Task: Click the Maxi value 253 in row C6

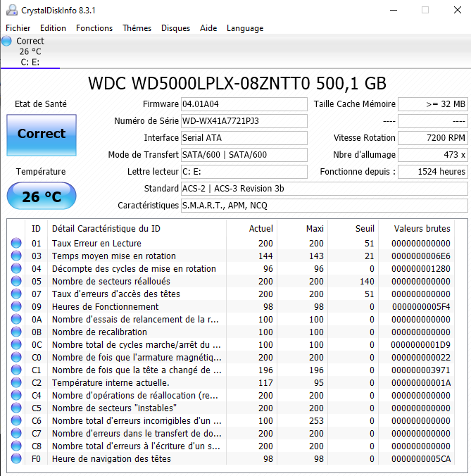Action: (x=316, y=421)
